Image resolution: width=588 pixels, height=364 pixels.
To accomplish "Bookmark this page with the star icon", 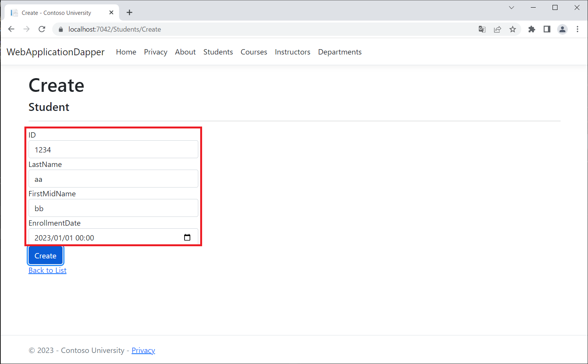I will (x=512, y=29).
